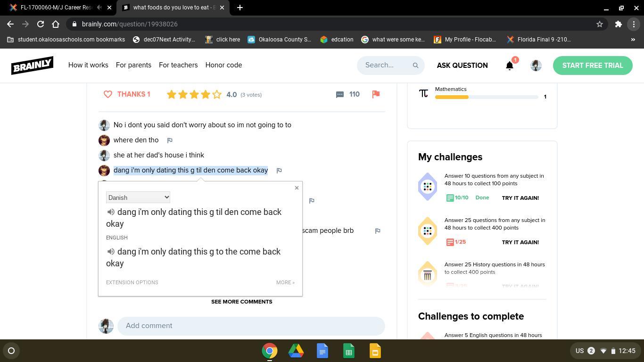
Task: Open 'what were some ke...' Google bookmark
Action: pos(393,40)
